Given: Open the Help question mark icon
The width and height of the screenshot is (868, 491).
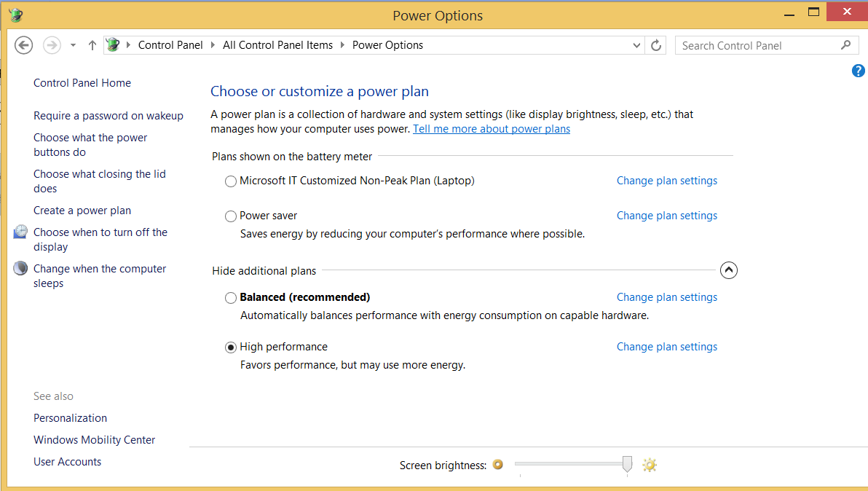Looking at the screenshot, I should point(859,71).
